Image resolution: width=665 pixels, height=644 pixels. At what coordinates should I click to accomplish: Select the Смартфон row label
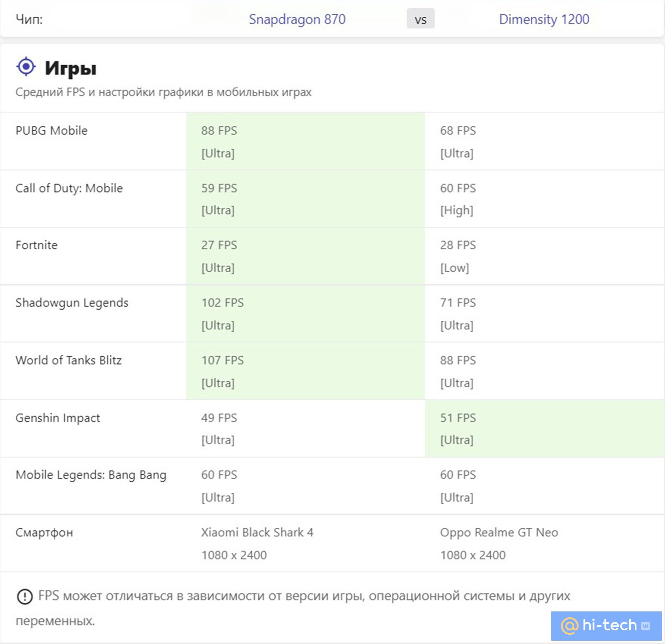(45, 533)
